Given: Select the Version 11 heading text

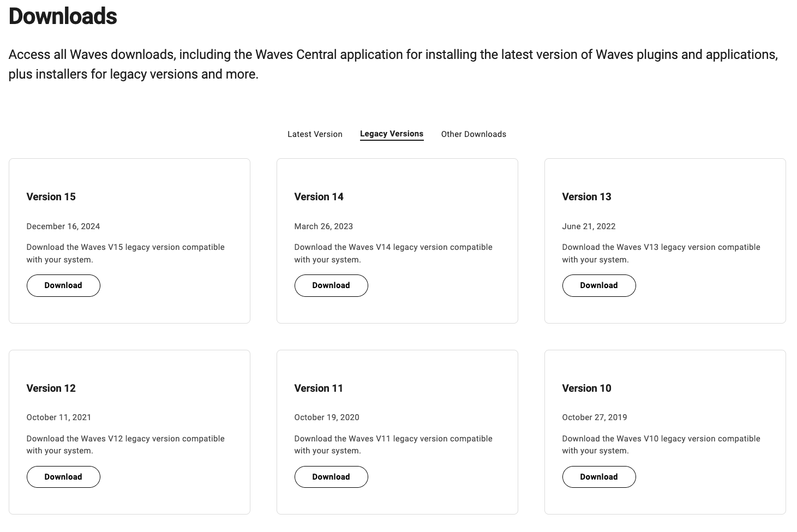Looking at the screenshot, I should [x=319, y=388].
